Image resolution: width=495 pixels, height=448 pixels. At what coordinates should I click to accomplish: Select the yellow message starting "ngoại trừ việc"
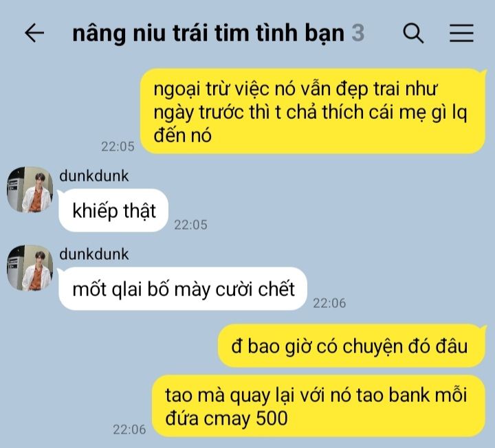click(313, 111)
